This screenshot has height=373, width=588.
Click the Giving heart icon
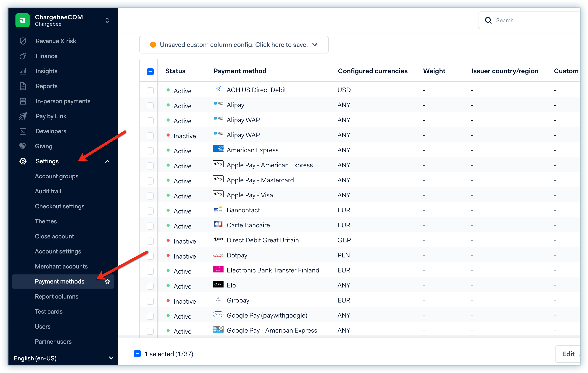pyautogui.click(x=23, y=146)
